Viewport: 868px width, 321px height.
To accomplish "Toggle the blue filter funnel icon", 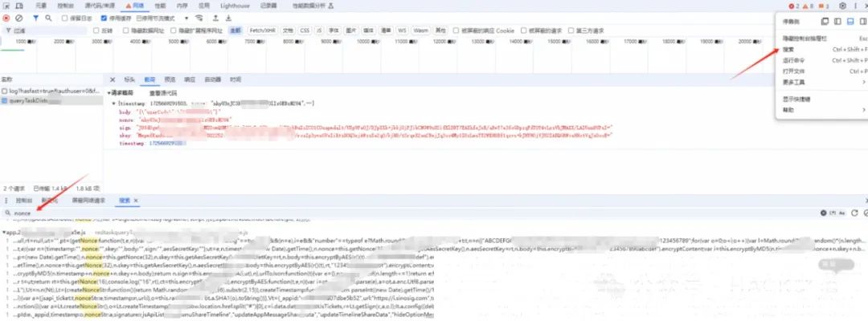I will 36,18.
